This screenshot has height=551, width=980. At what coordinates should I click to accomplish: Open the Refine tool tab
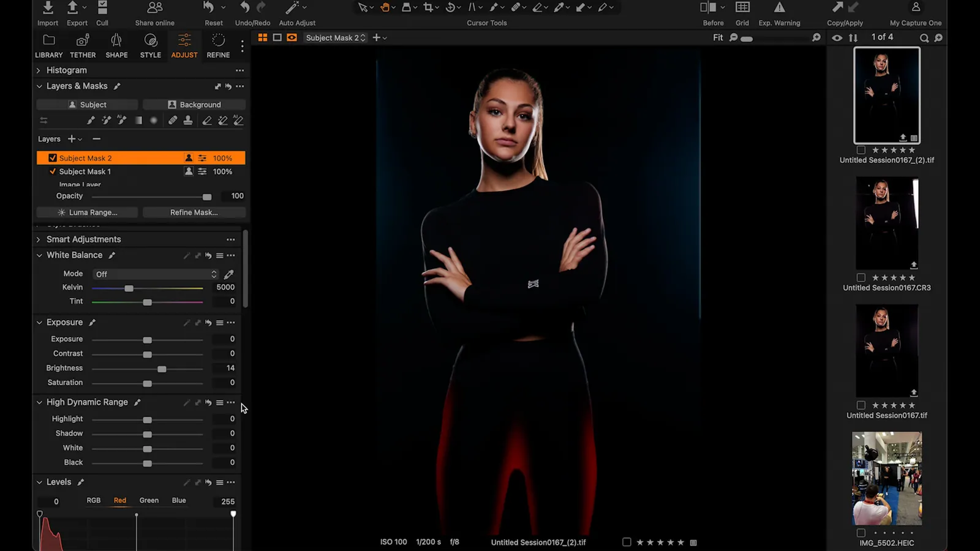tap(218, 46)
